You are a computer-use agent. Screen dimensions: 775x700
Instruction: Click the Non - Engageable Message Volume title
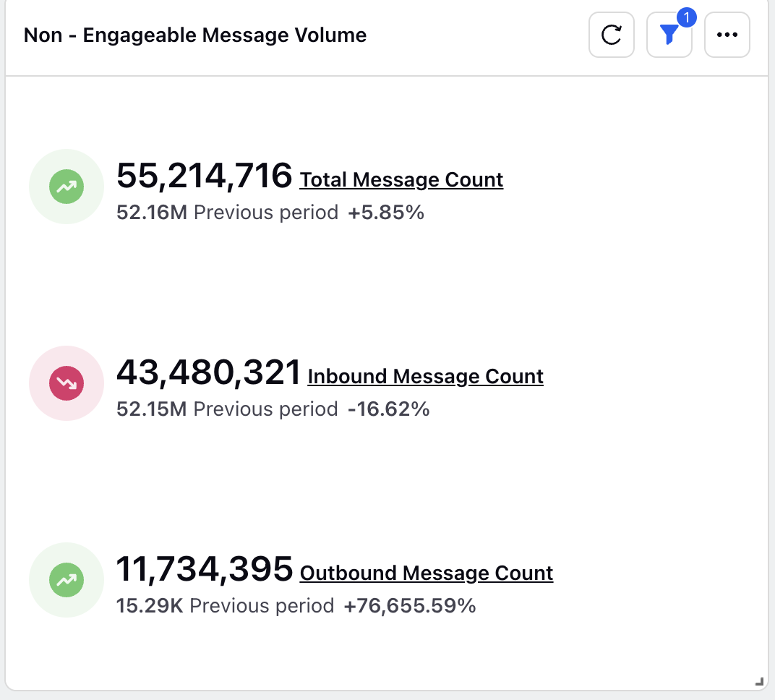click(195, 35)
